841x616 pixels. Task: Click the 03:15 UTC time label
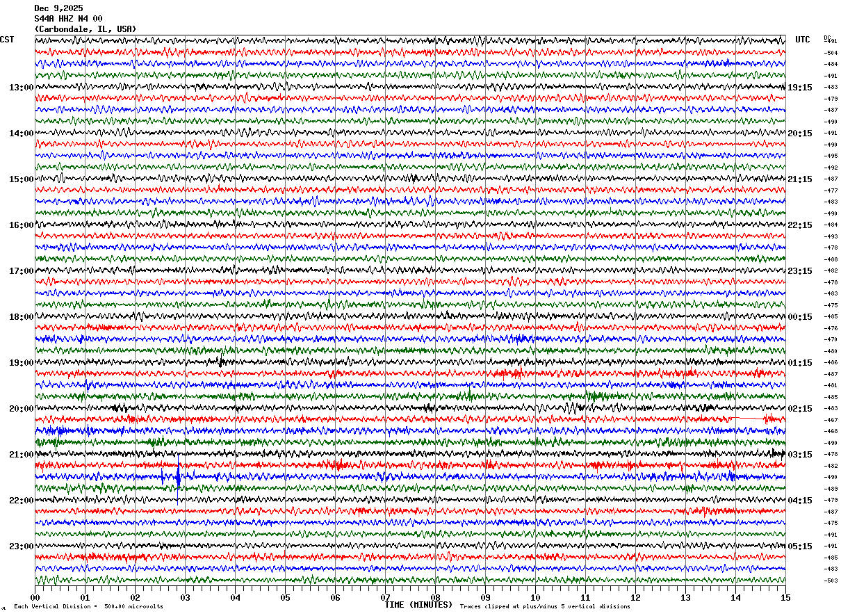pyautogui.click(x=800, y=455)
